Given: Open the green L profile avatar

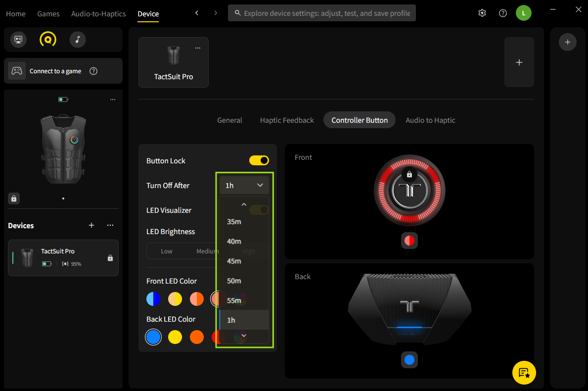Looking at the screenshot, I should (524, 13).
